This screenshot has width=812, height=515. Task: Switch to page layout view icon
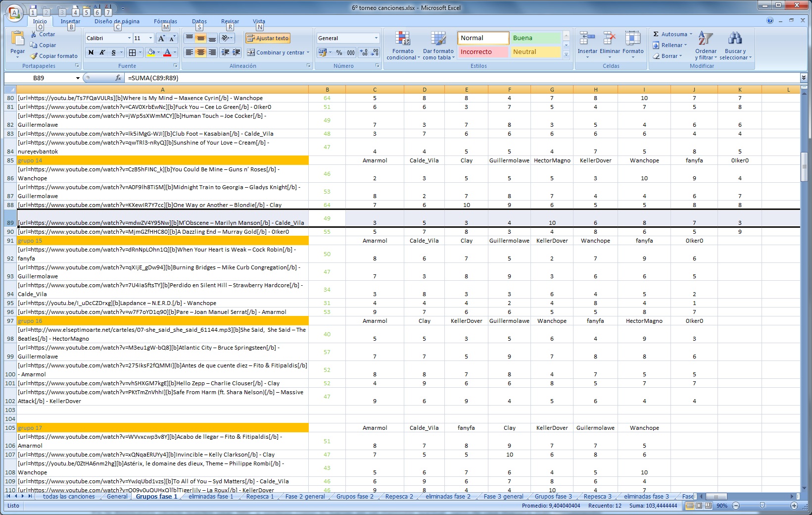pyautogui.click(x=699, y=506)
